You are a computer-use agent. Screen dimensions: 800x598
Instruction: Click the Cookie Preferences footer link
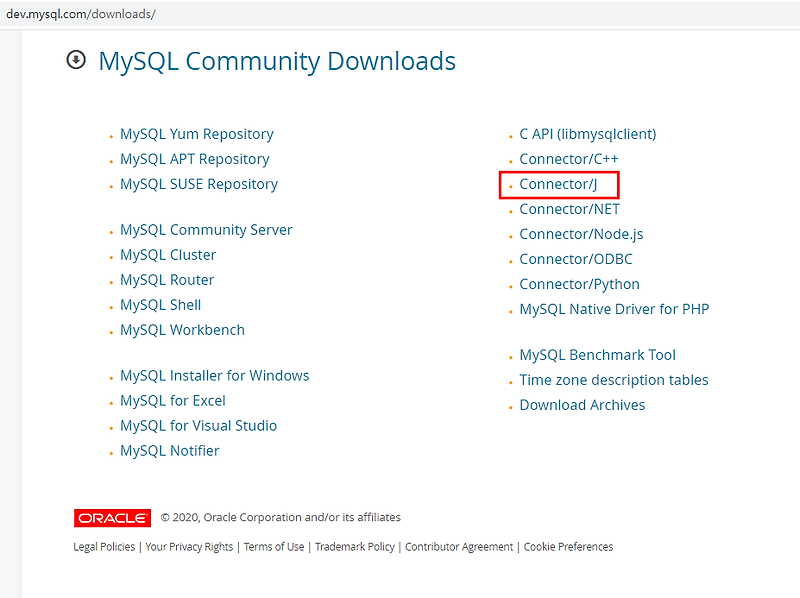(x=568, y=546)
